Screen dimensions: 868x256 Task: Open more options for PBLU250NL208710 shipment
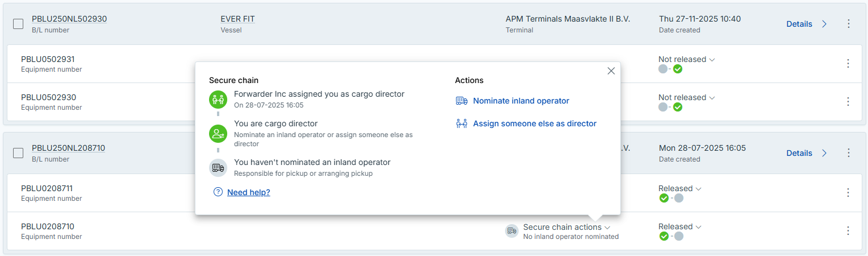click(x=849, y=153)
